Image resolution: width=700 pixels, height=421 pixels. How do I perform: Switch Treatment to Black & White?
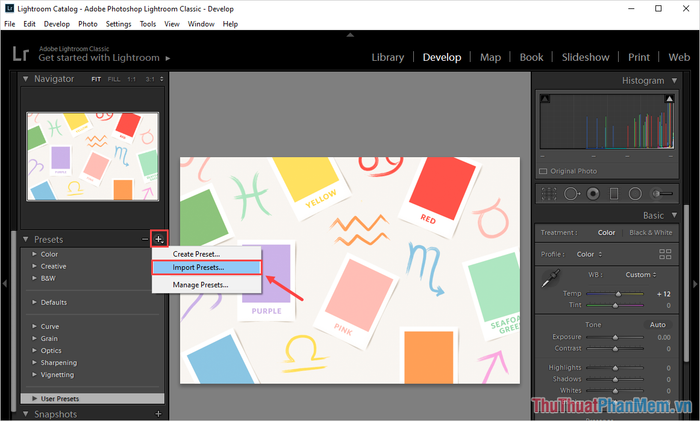[x=649, y=233]
